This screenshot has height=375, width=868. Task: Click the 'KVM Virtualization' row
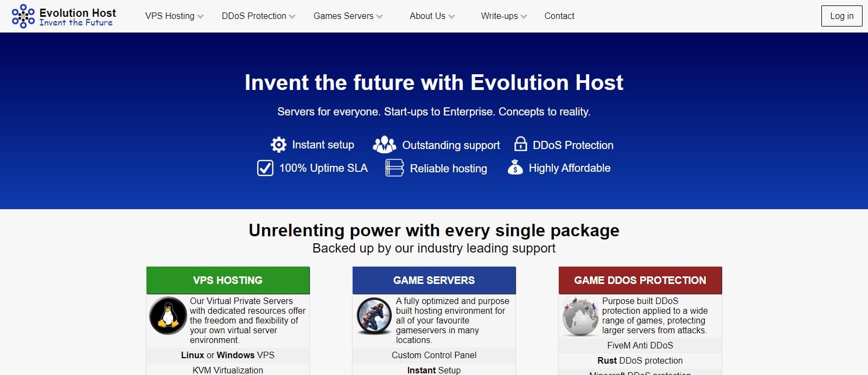coord(228,370)
